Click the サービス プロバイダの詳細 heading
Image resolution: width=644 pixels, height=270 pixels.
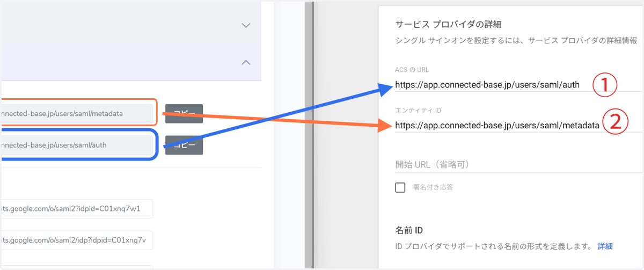point(448,24)
